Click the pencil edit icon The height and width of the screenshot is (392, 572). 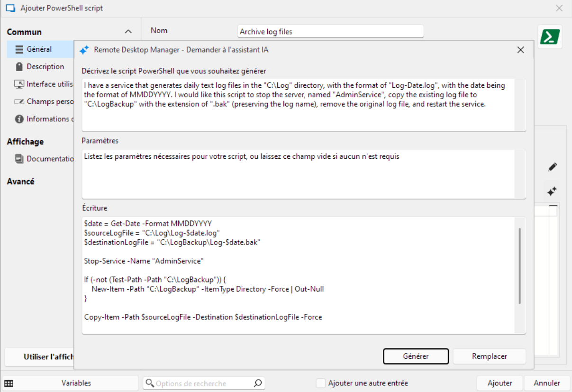[552, 167]
